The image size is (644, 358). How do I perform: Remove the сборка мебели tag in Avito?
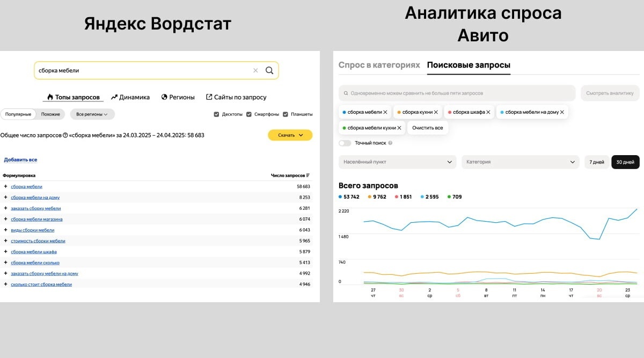(385, 112)
